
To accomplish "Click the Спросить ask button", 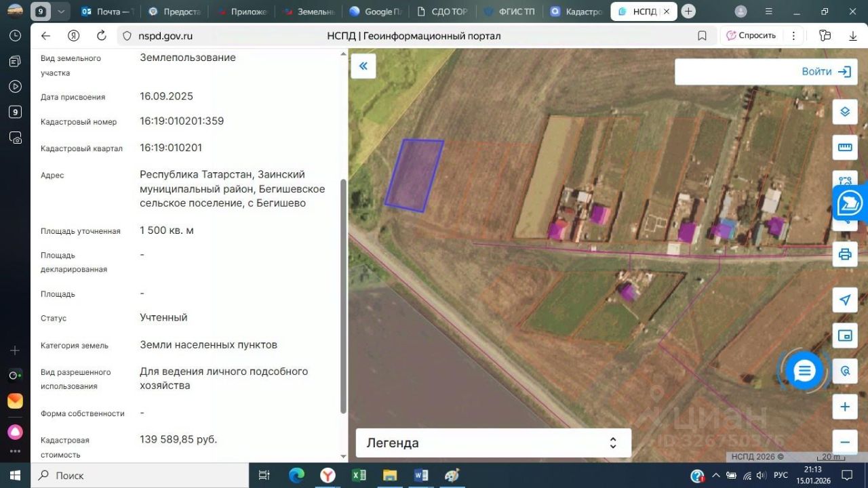I will click(x=750, y=36).
